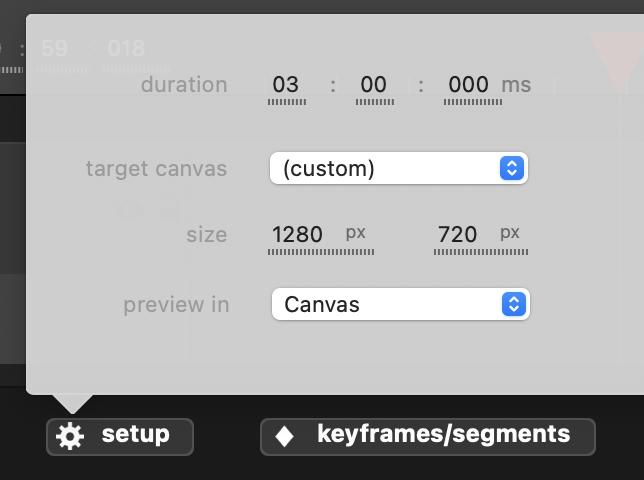Select the duration minutes field showing 03

pyautogui.click(x=286, y=85)
